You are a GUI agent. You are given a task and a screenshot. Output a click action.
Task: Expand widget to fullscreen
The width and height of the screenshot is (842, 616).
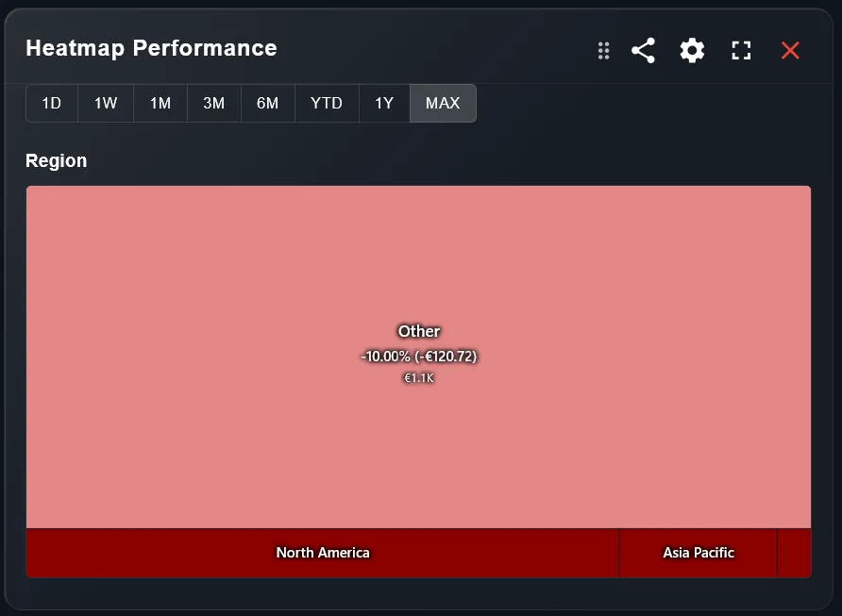pyautogui.click(x=741, y=50)
